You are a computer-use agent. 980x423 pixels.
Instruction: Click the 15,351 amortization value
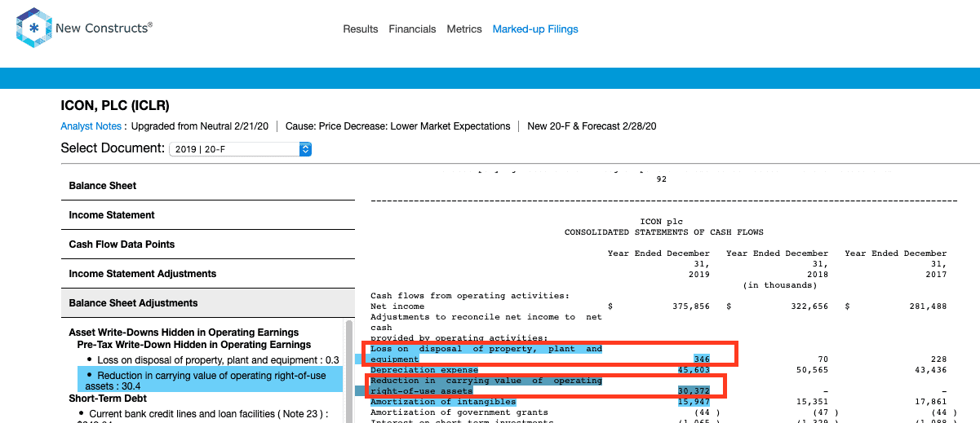[812, 402]
